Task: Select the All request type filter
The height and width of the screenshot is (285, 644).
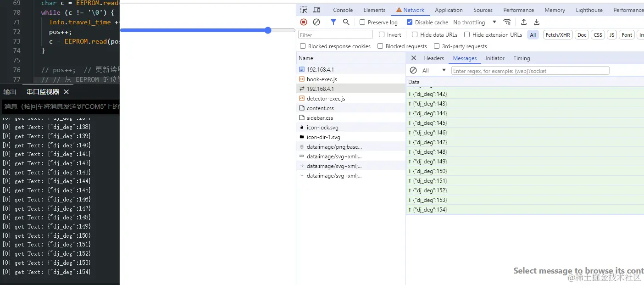Action: 533,35
